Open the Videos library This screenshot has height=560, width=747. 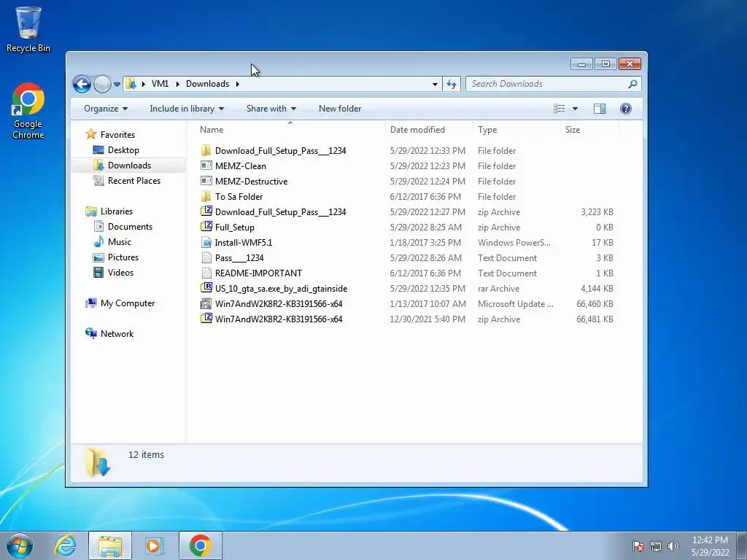click(120, 273)
